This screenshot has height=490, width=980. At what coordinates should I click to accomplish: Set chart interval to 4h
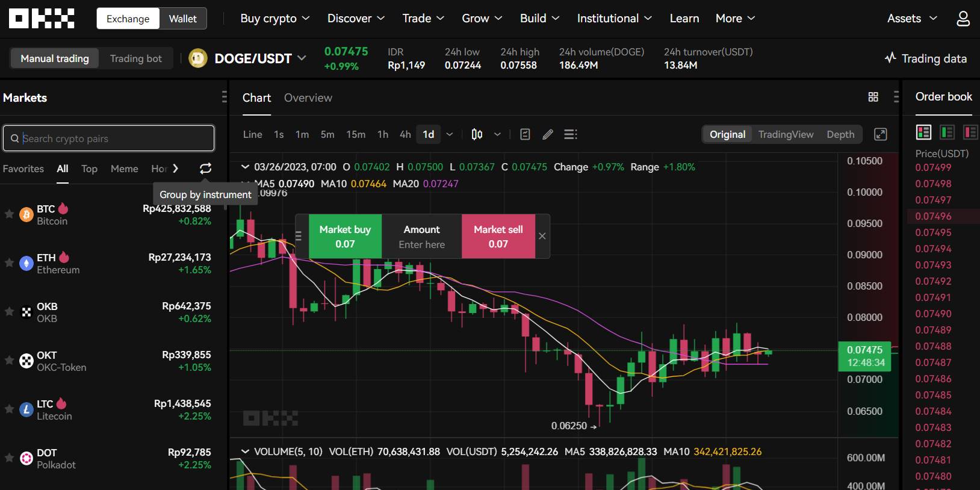pos(405,134)
